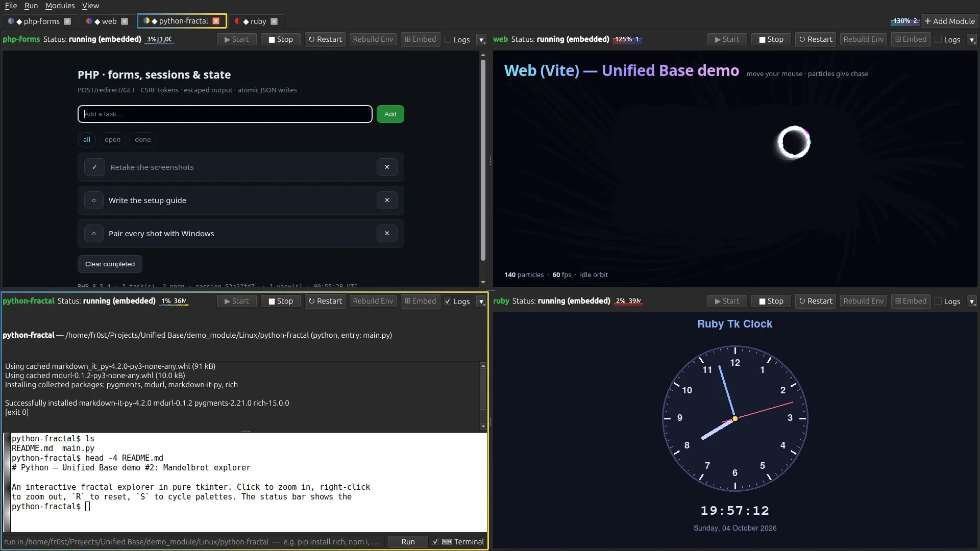Filter tasks by 'done'
Viewport: 980px width, 551px height.
click(x=143, y=140)
